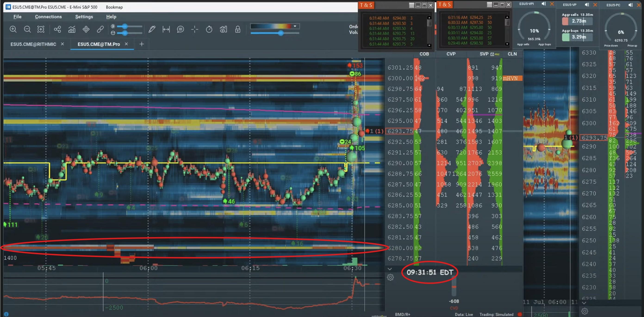Click the 6:31:48 AM row in T&S

coord(391,18)
